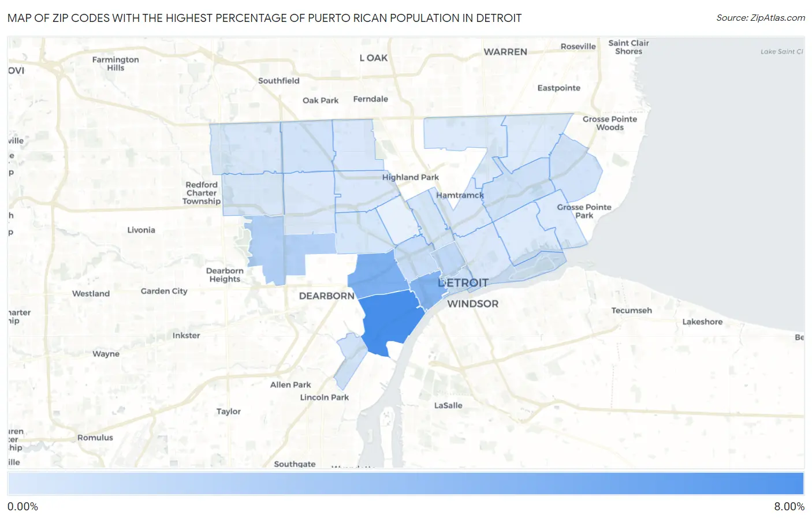Click the Highland Park label

tap(410, 177)
